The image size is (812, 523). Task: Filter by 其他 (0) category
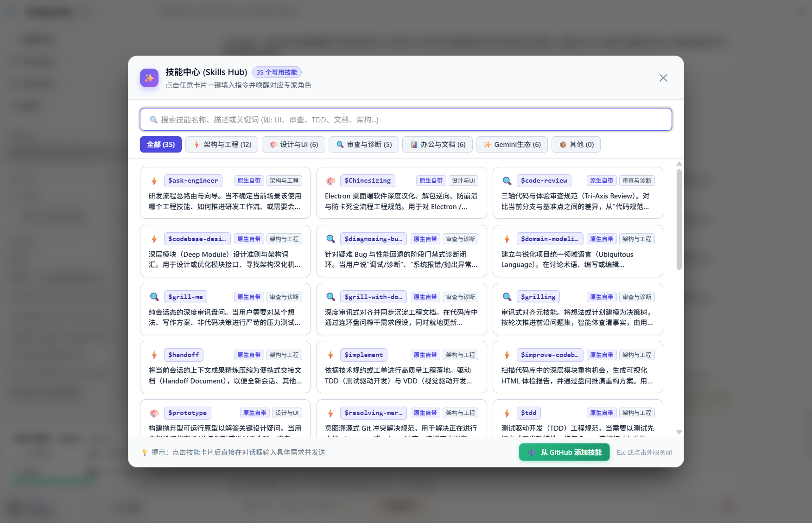[x=576, y=145]
